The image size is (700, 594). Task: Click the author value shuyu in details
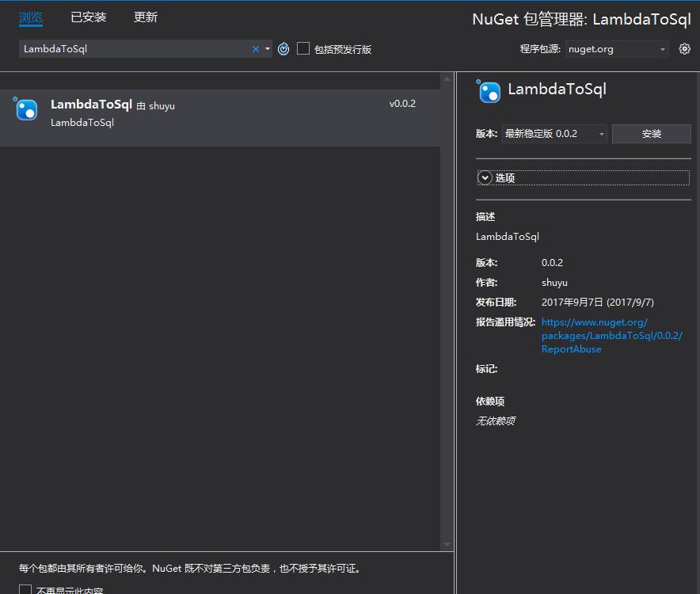(554, 283)
